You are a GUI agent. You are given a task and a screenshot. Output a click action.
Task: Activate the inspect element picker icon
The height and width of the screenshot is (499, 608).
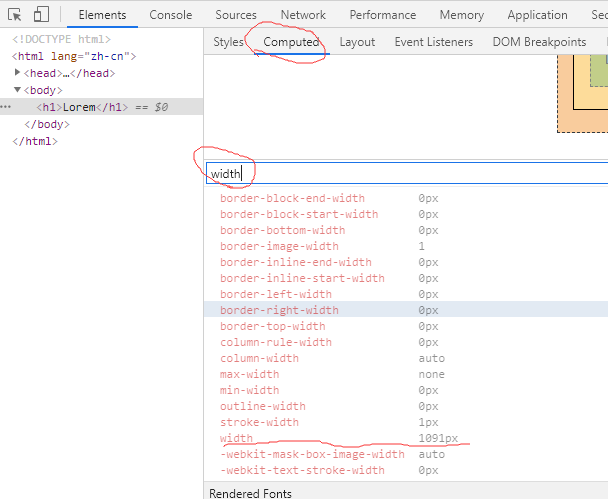(15, 15)
